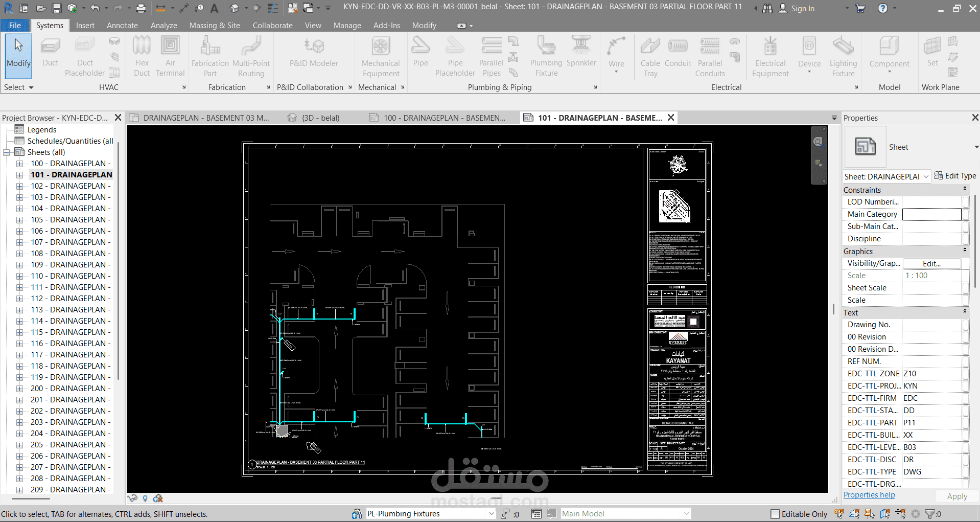Click the Text tool 'A' icon in quick access toolbar
The height and width of the screenshot is (522, 980).
tap(214, 8)
